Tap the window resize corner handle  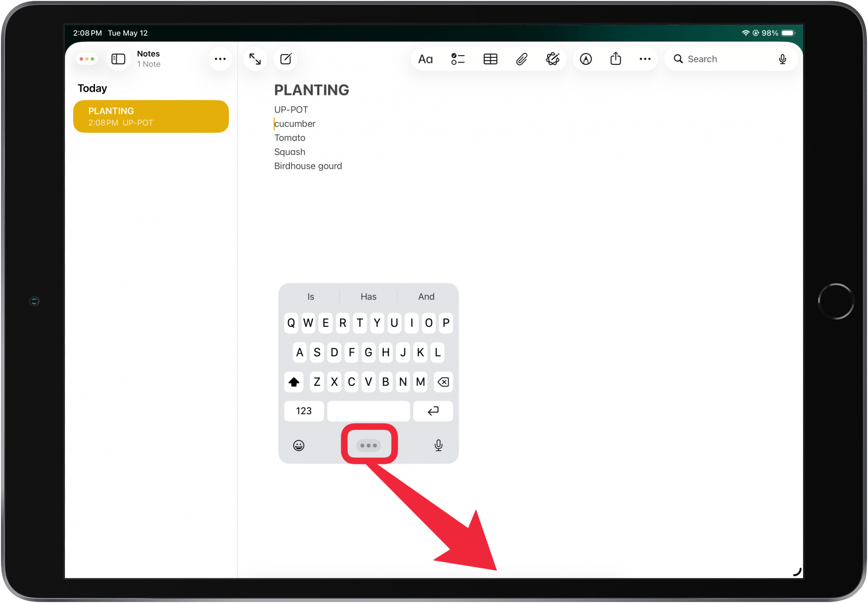(x=797, y=571)
